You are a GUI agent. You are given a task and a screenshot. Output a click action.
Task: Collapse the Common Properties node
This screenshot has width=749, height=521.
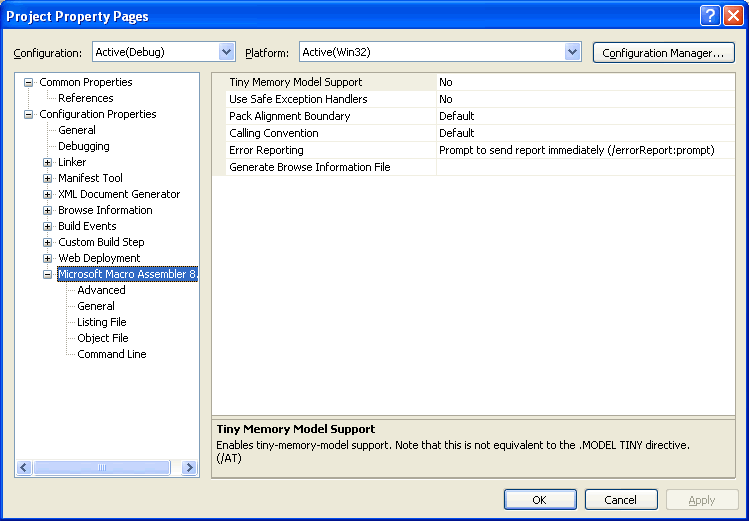click(29, 83)
